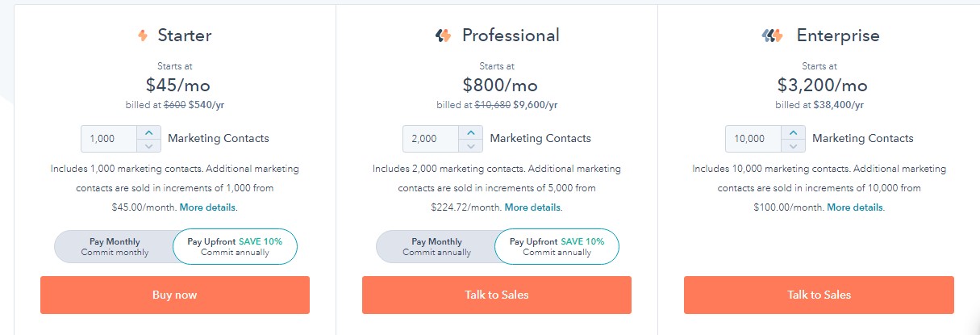Decrease Starter marketing contacts with down arrow
This screenshot has width=980, height=335.
pyautogui.click(x=148, y=145)
